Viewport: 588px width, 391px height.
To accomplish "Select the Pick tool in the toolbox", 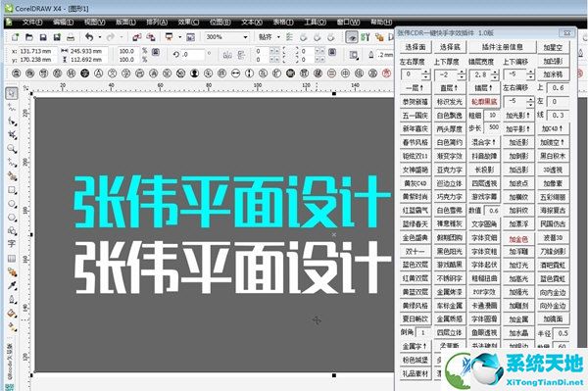I will [x=12, y=93].
